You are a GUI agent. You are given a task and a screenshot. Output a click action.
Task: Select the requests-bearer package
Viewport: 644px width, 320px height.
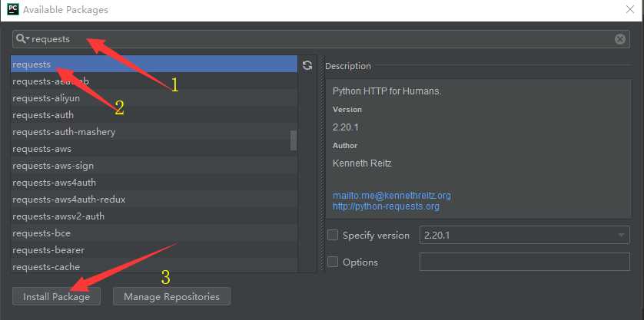(154, 250)
